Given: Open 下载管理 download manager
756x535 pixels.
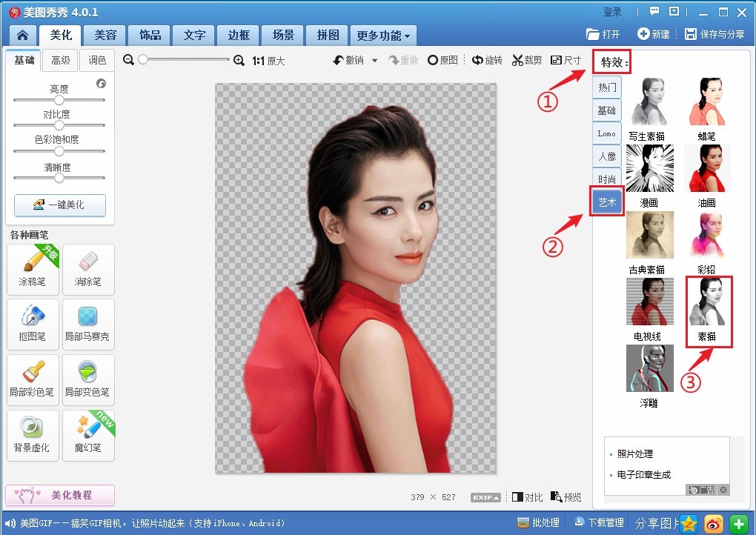Looking at the screenshot, I should (600, 523).
